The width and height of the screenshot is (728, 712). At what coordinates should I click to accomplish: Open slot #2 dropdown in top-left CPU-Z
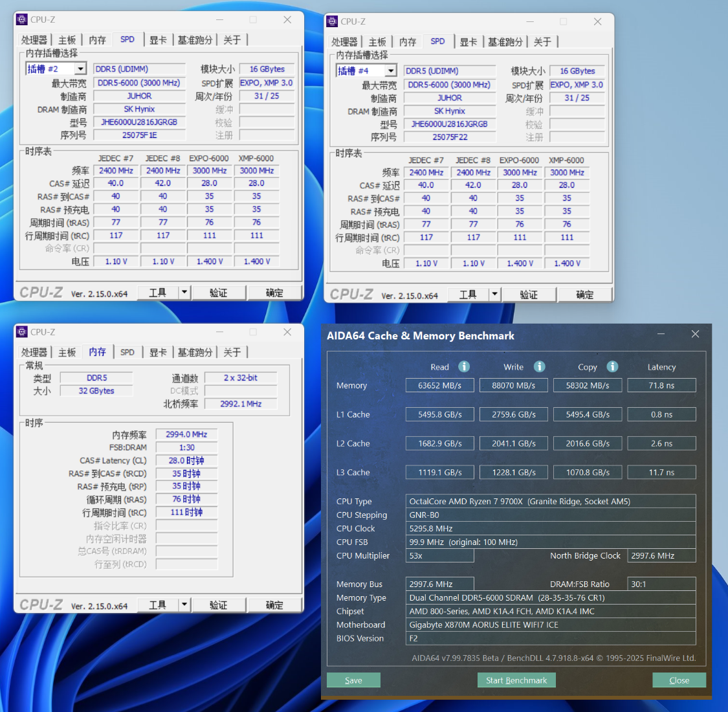tap(80, 69)
